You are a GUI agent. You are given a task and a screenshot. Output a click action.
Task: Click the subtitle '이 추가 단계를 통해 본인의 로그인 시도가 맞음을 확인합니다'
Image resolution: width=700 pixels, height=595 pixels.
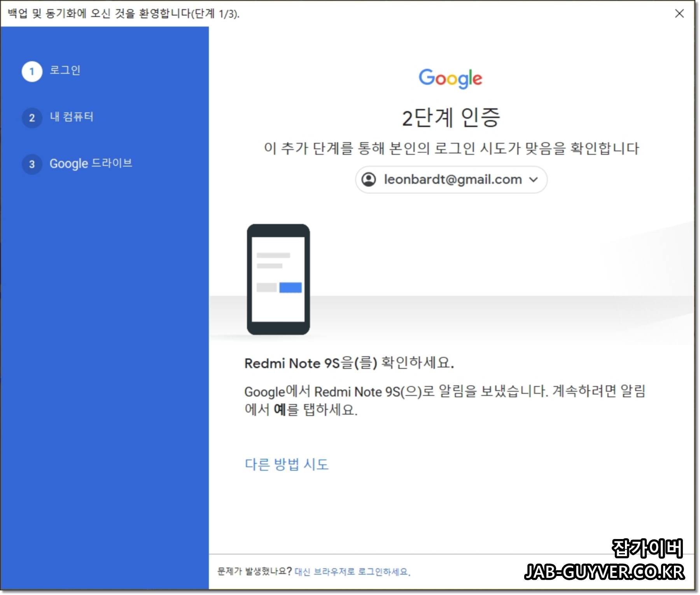coord(451,148)
